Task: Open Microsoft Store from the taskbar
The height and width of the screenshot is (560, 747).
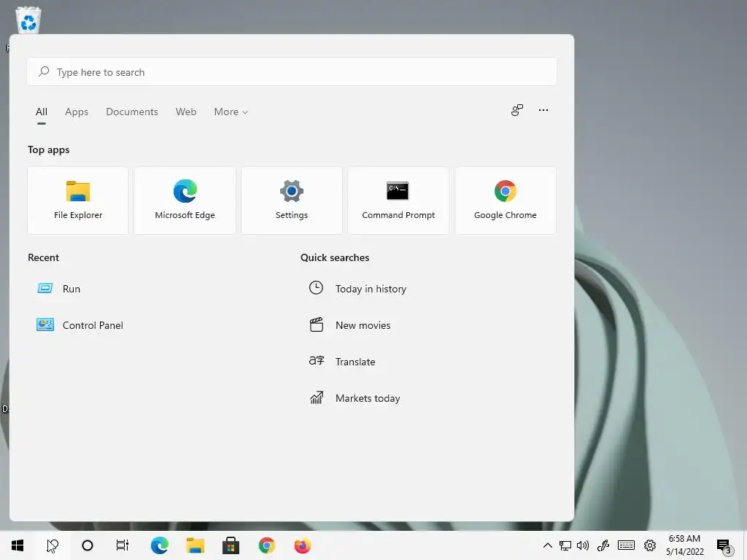Action: (x=231, y=545)
